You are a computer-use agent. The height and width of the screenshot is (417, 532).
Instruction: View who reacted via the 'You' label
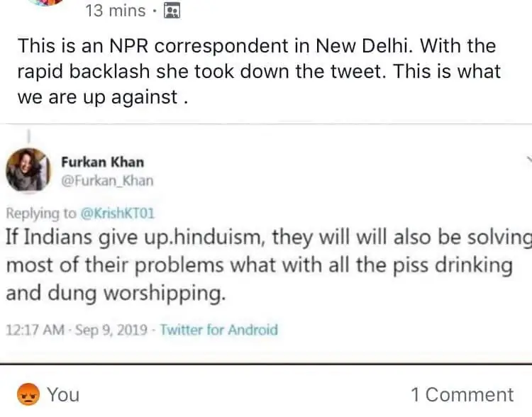coord(64,395)
